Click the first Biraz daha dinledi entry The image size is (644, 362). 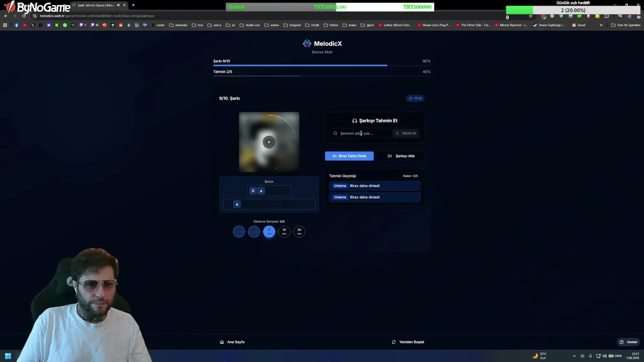click(x=374, y=186)
